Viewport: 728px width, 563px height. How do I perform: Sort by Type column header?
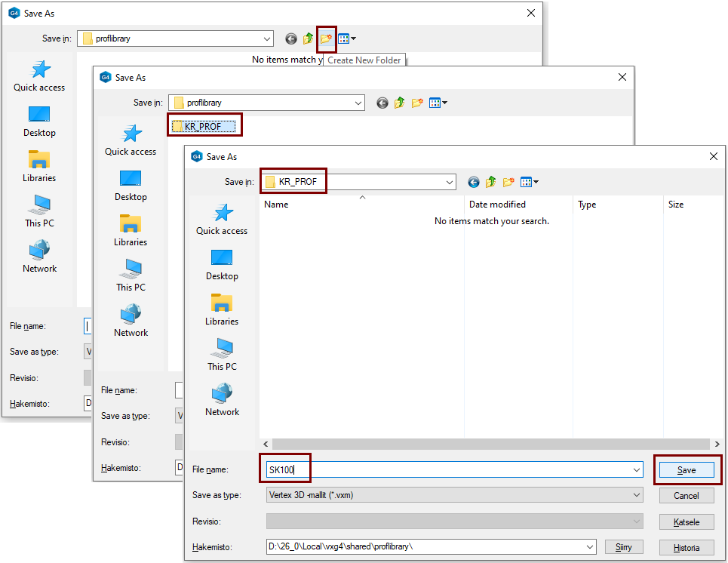click(619, 205)
